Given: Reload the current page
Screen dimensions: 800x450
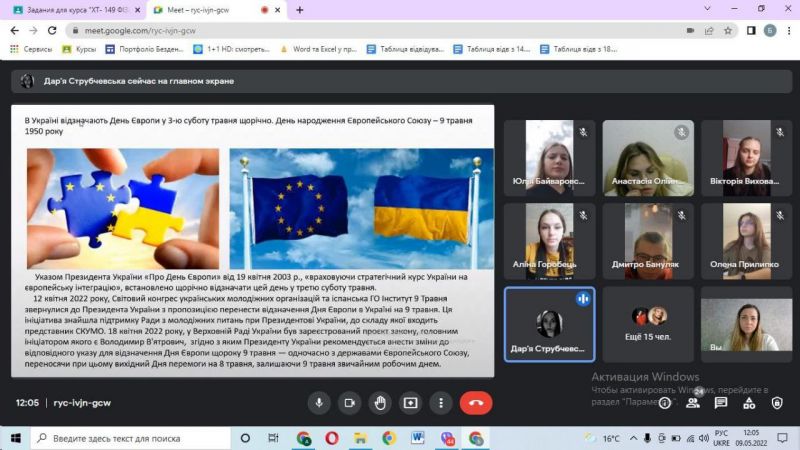Looking at the screenshot, I should coord(52,31).
